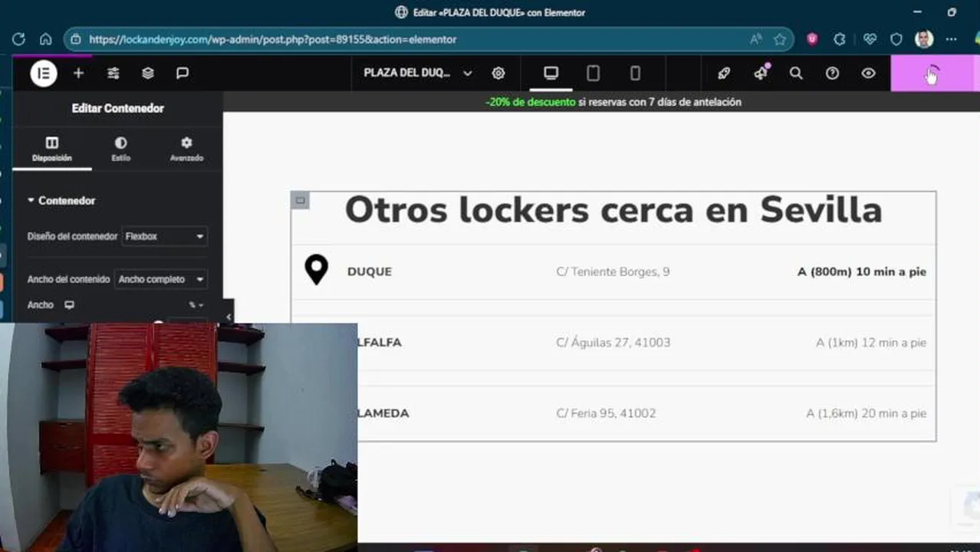The width and height of the screenshot is (980, 552).
Task: Select the Otros lockers cerca en Sevilla heading
Action: coord(613,210)
